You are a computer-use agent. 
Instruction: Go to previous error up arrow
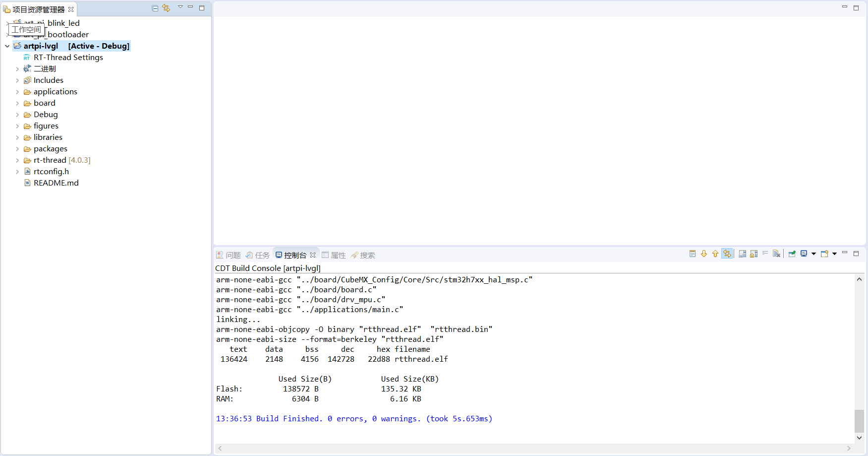715,254
